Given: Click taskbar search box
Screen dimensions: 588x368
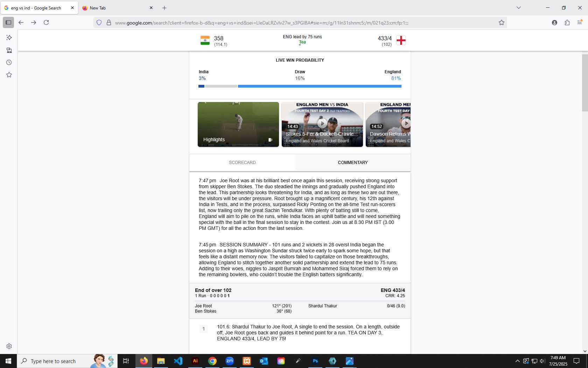Looking at the screenshot, I should pyautogui.click(x=67, y=361).
